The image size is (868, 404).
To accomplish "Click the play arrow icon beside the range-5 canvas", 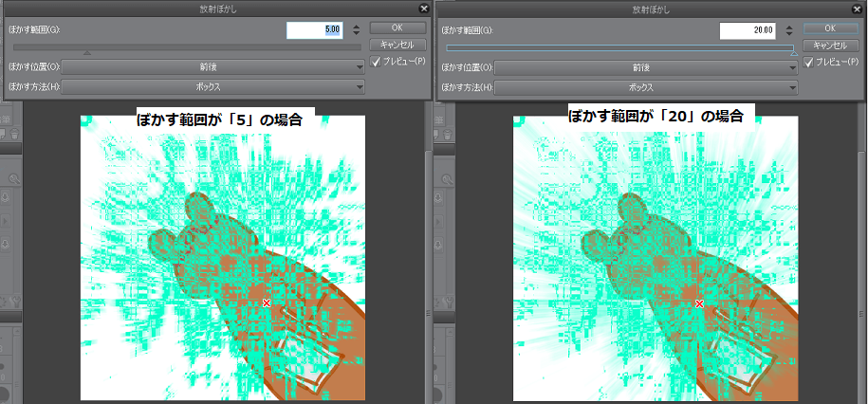I will click(x=6, y=221).
